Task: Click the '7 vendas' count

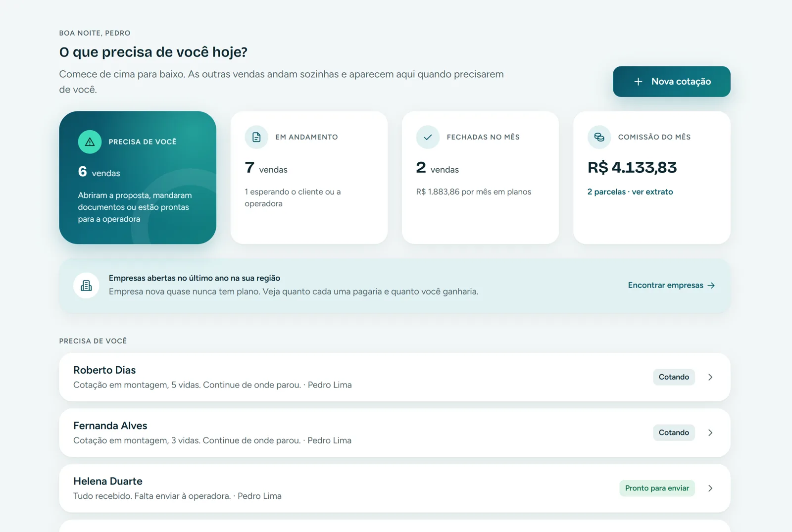Action: (266, 168)
